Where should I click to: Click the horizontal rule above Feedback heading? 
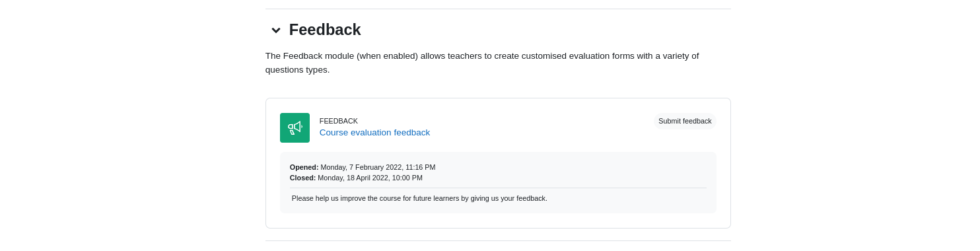click(498, 9)
